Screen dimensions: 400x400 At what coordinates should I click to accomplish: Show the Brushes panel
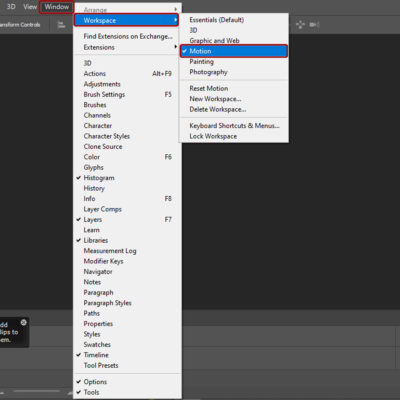click(x=127, y=105)
